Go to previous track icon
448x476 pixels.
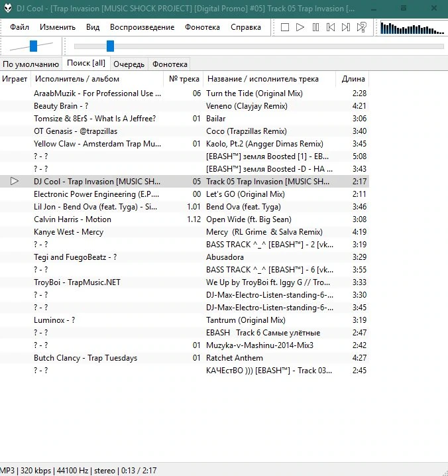click(331, 27)
